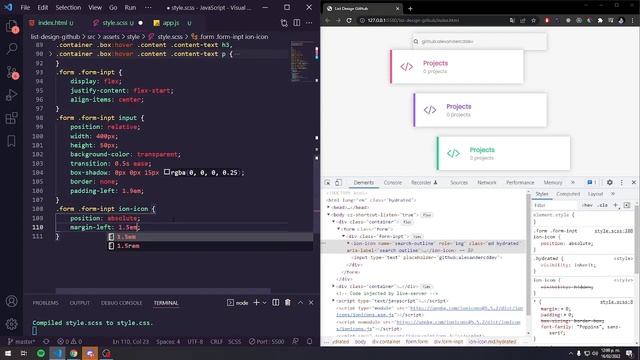Toggle the .cls class editor

click(603, 205)
